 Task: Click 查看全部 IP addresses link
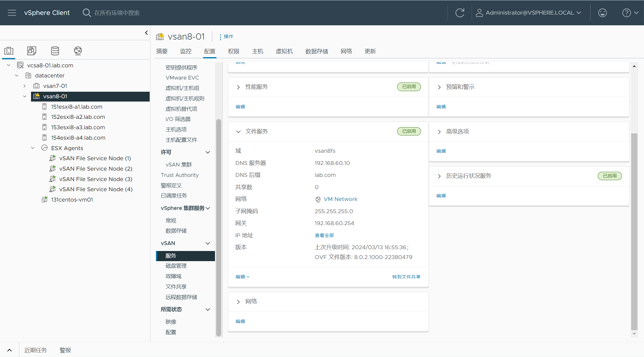[x=324, y=235]
